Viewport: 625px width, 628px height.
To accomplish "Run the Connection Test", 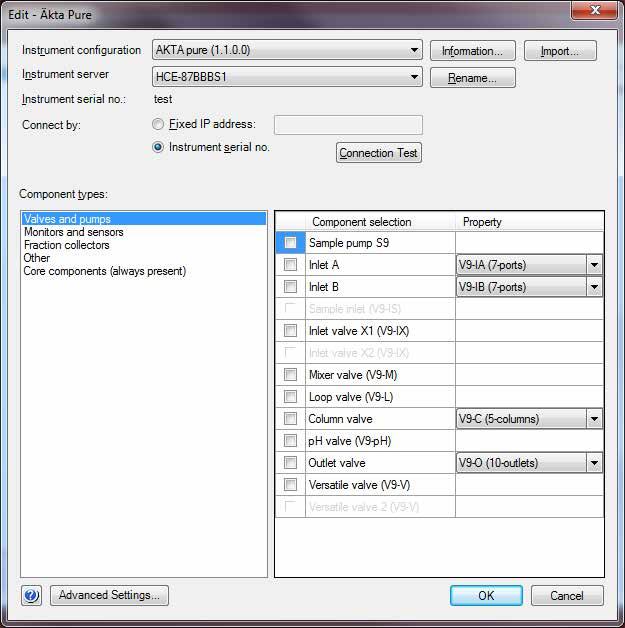I will click(379, 153).
